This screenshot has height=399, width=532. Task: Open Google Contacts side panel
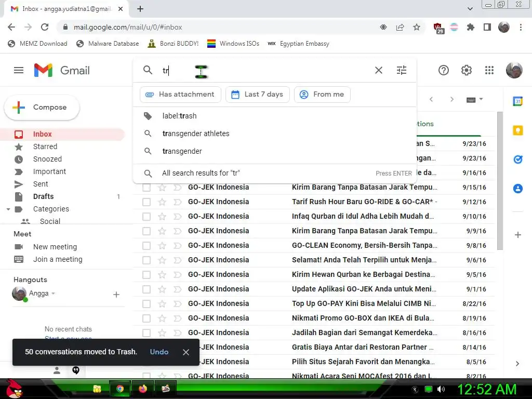click(x=518, y=188)
